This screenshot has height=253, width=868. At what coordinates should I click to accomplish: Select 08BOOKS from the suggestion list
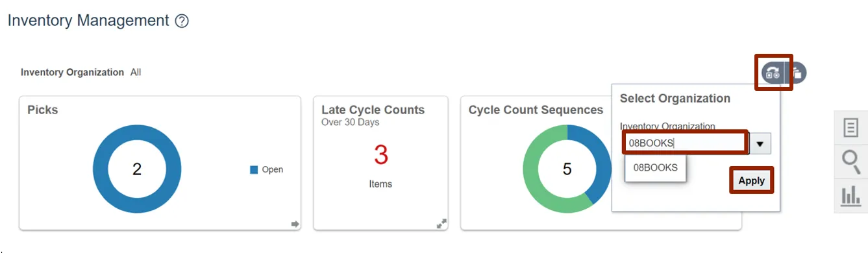655,167
